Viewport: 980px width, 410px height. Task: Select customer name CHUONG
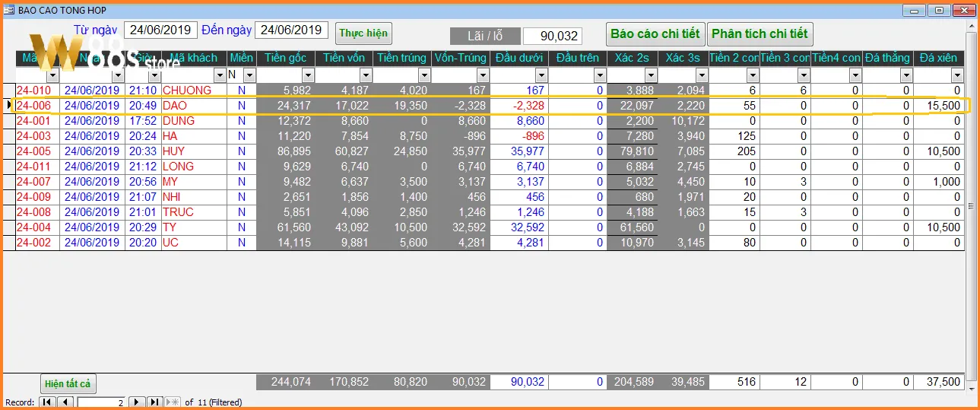(x=187, y=91)
